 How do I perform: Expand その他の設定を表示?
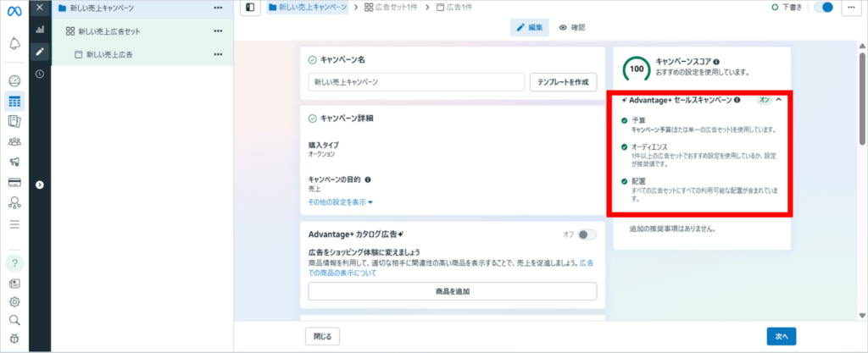[341, 202]
